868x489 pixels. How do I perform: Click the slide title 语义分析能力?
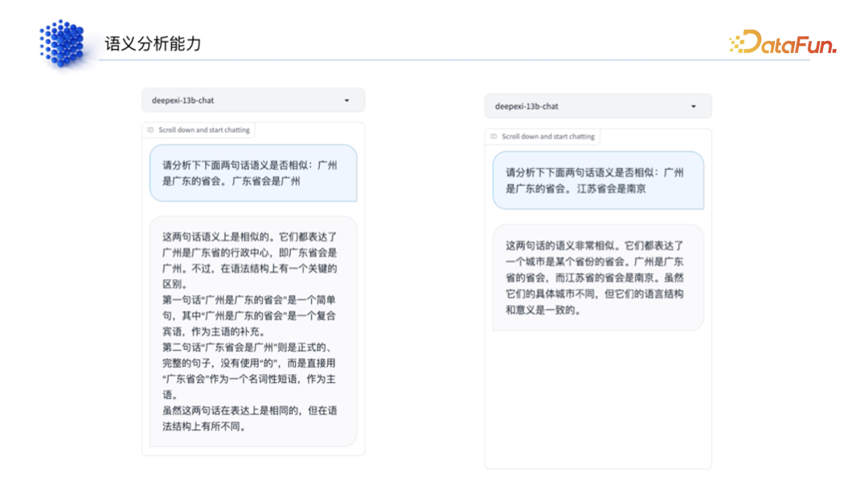point(153,43)
